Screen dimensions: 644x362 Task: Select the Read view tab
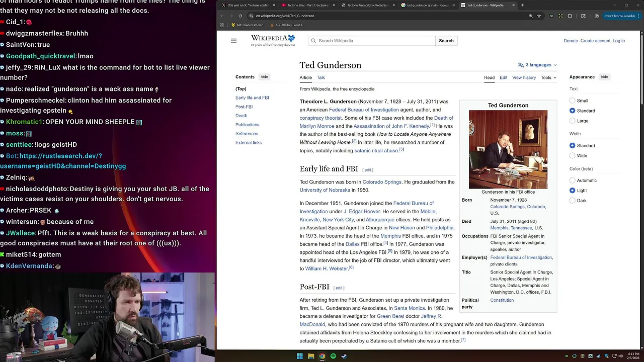[489, 77]
